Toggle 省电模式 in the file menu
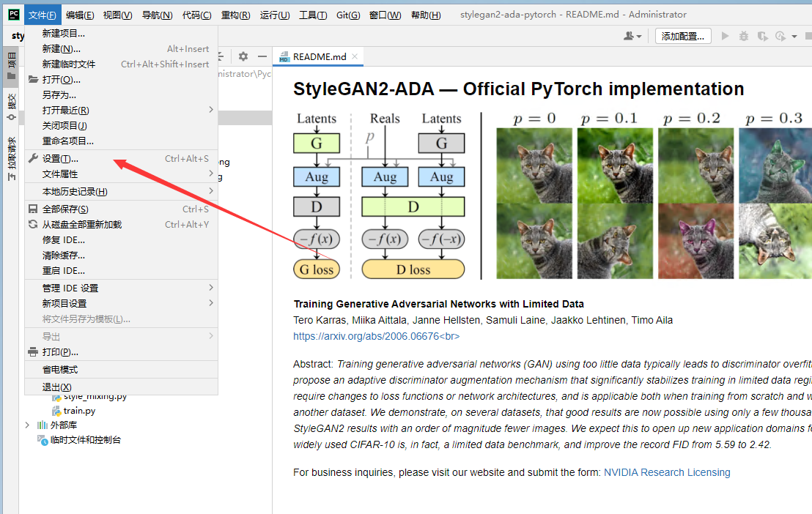The image size is (812, 514). coord(121,370)
